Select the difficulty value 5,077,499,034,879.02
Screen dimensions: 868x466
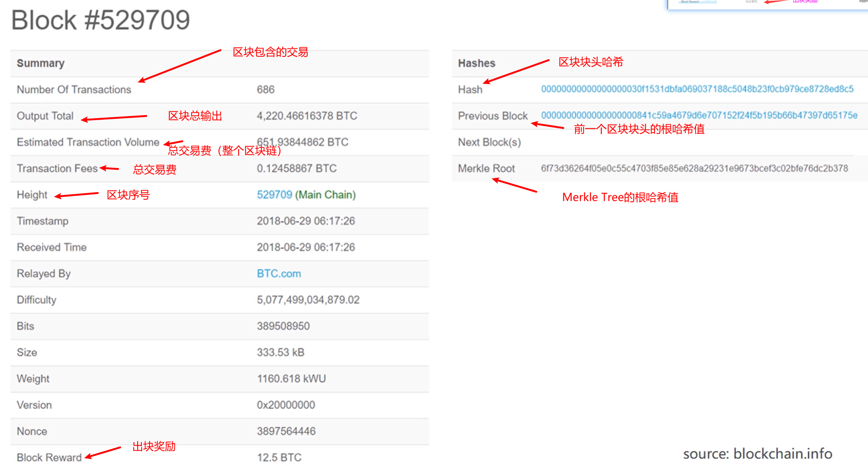point(308,300)
